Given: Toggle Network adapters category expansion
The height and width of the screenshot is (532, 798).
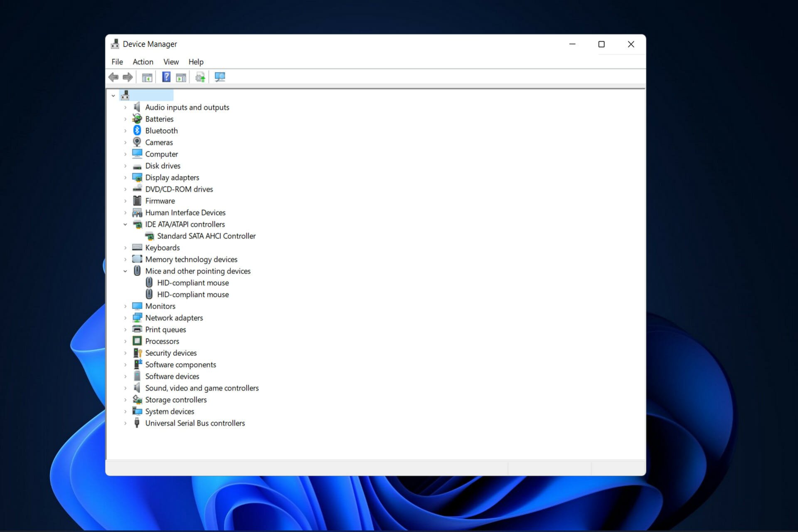Looking at the screenshot, I should [124, 318].
